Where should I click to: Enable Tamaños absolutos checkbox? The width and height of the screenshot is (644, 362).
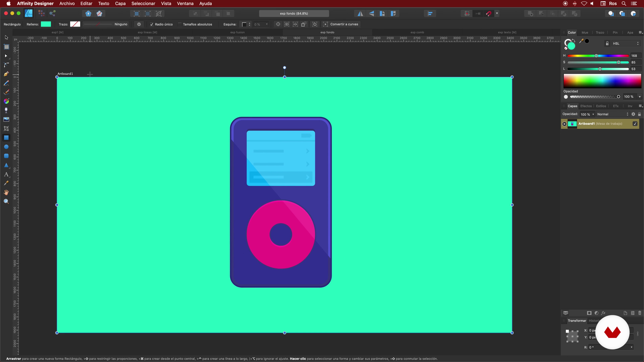(179, 24)
